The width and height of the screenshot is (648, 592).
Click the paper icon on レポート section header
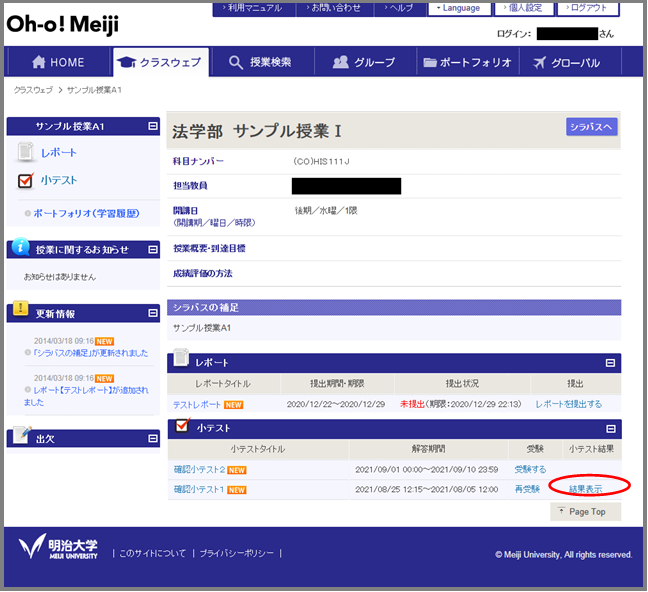click(181, 358)
